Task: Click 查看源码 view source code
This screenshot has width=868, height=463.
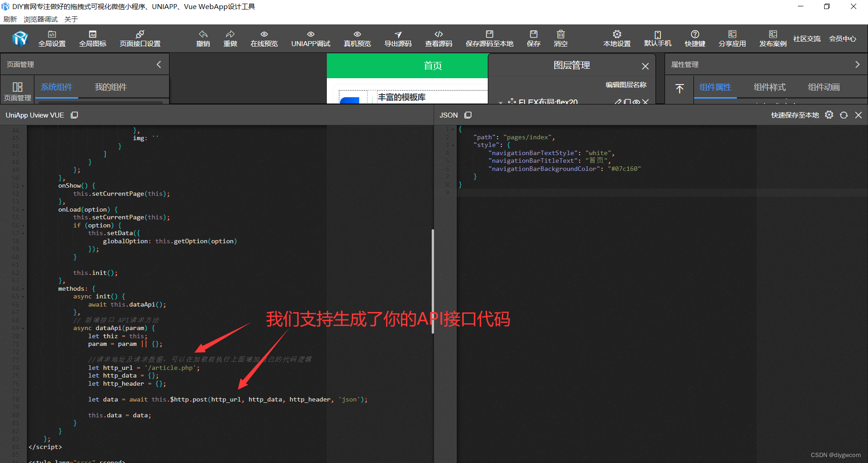Action: [439, 38]
